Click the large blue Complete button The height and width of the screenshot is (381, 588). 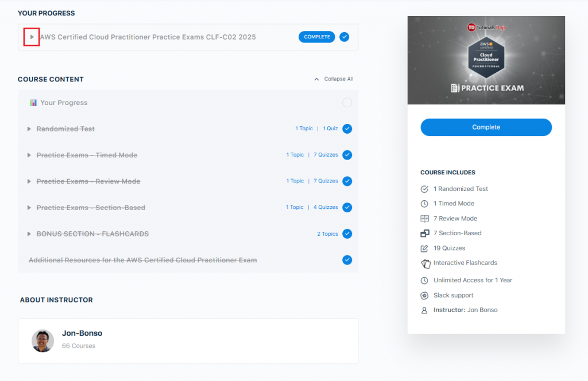coord(486,127)
